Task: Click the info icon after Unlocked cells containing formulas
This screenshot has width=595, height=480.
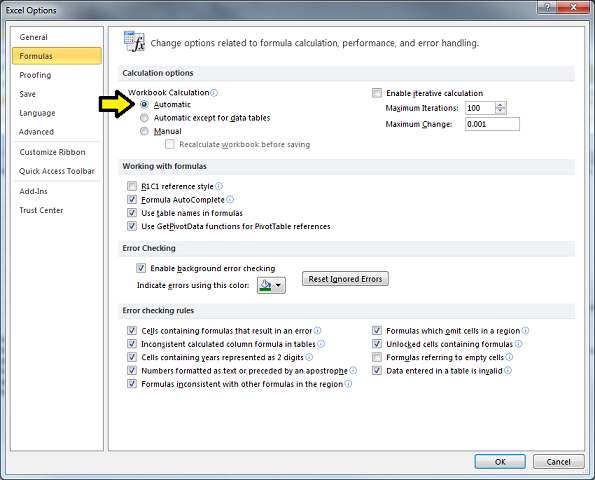Action: pos(518,344)
